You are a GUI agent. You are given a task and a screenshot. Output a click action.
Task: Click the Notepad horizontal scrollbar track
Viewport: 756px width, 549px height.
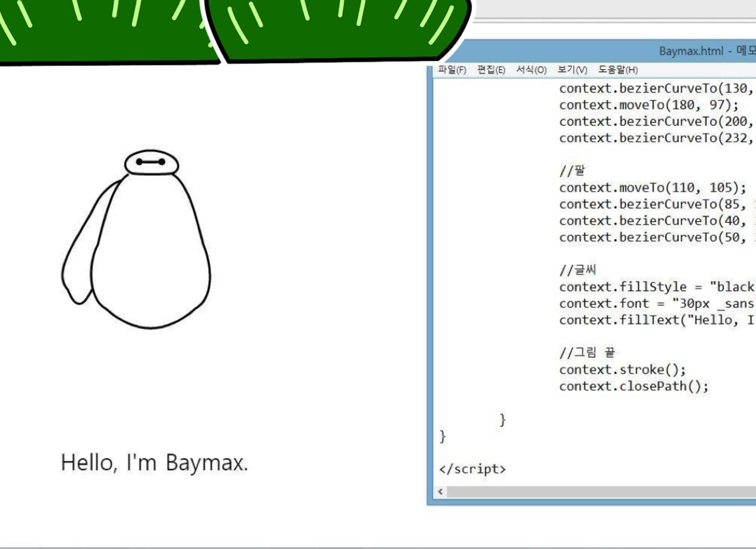(601, 492)
